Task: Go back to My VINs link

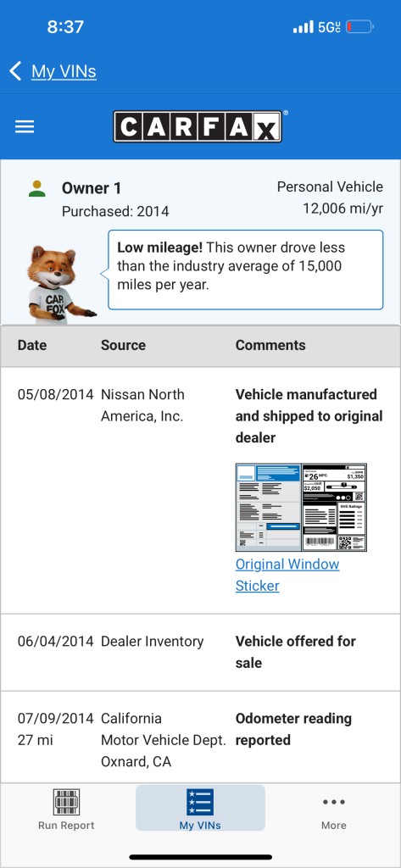Action: coord(64,71)
